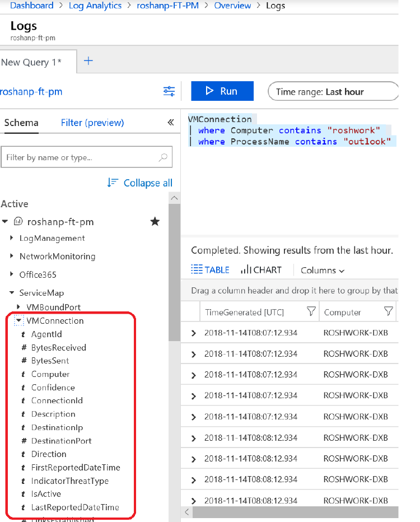Click into Filter by name or type field
Image resolution: width=420 pixels, height=522 pixels.
tap(87, 157)
